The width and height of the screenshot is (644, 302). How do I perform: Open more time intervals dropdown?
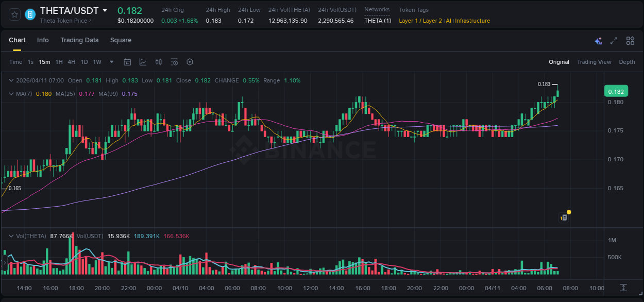pyautogui.click(x=112, y=62)
